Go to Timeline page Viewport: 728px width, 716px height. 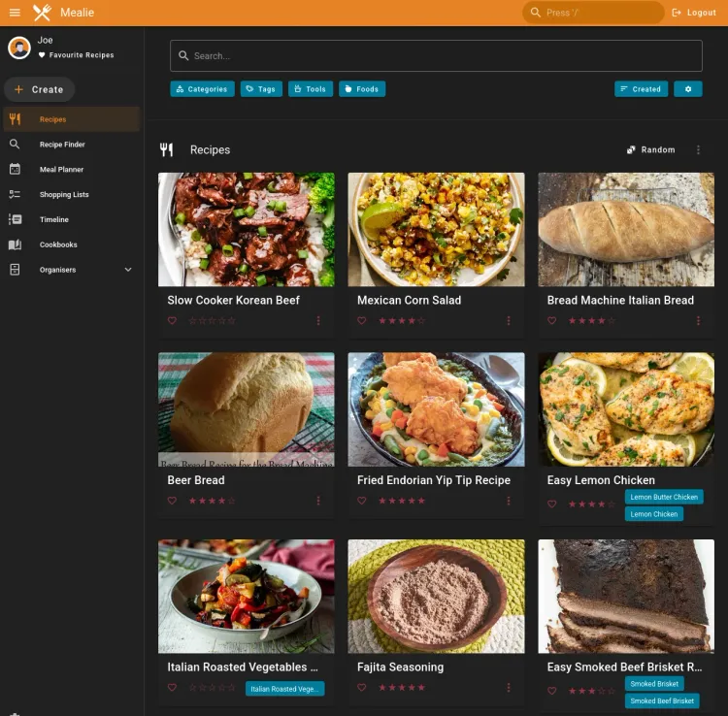[72, 219]
